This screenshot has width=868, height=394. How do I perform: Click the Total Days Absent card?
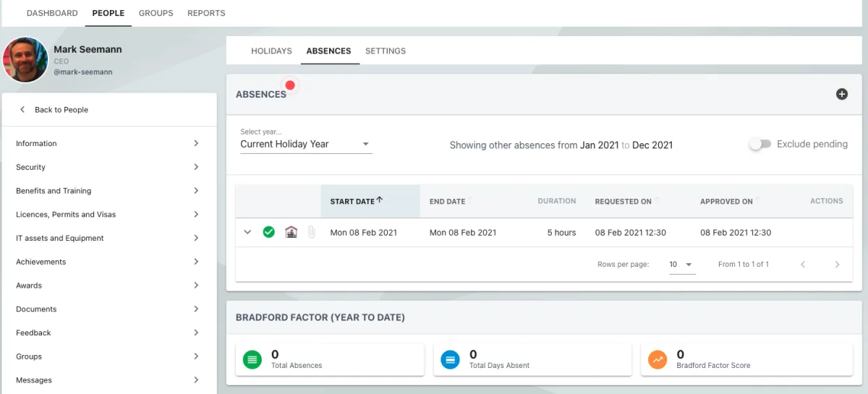pyautogui.click(x=532, y=359)
